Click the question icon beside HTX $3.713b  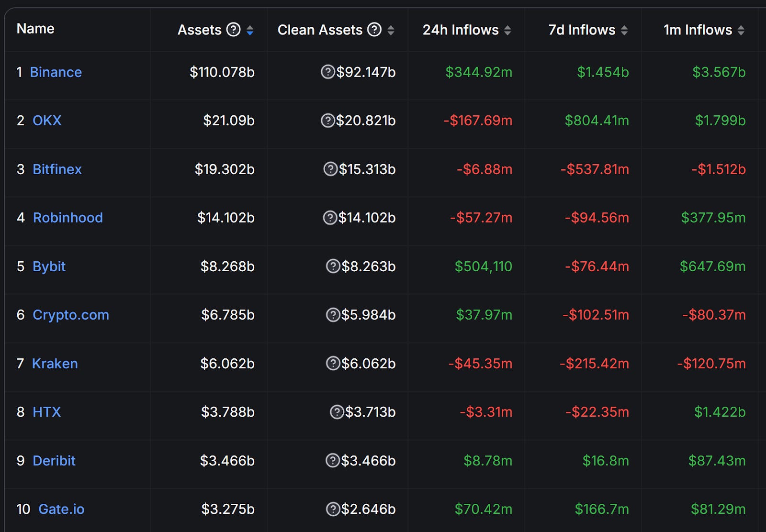337,412
